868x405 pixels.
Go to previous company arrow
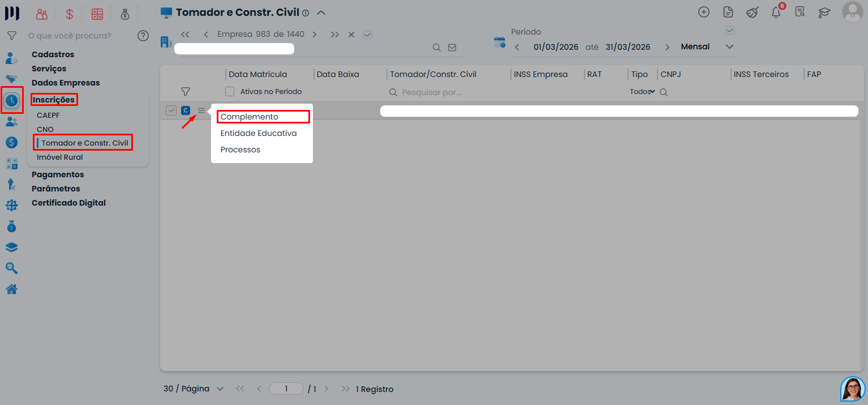[206, 35]
